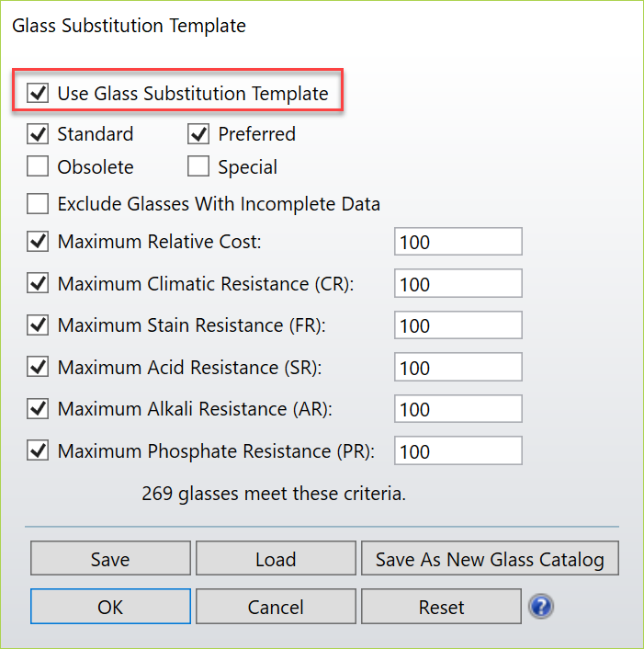Toggle the Preferred glasses checkbox
Viewport: 644px width, 649px height.
click(x=198, y=134)
